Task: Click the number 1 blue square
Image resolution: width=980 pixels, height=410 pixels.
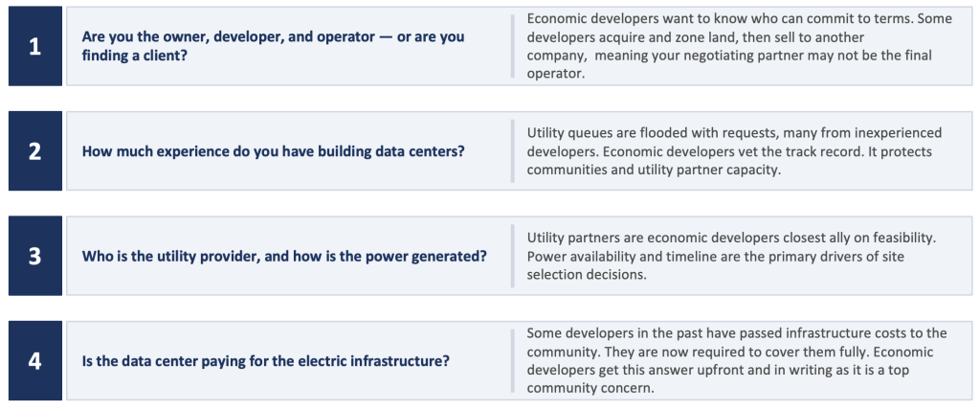Action: point(35,46)
